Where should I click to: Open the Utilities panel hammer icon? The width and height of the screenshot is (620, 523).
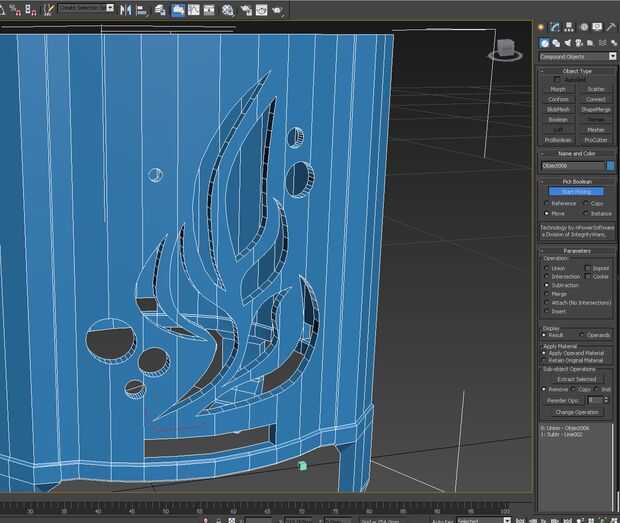(x=609, y=27)
